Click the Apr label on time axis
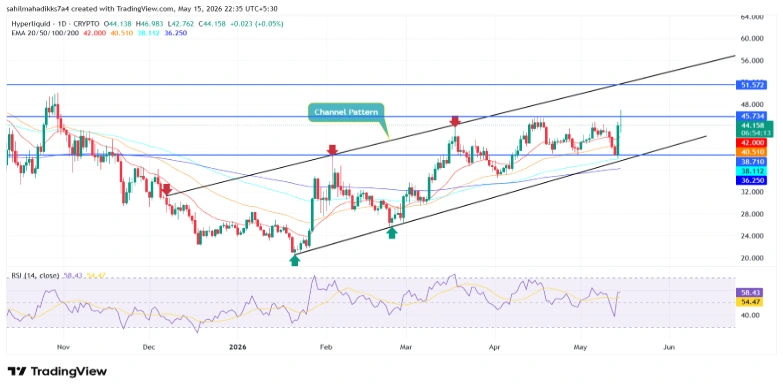The height and width of the screenshot is (388, 783). click(495, 346)
